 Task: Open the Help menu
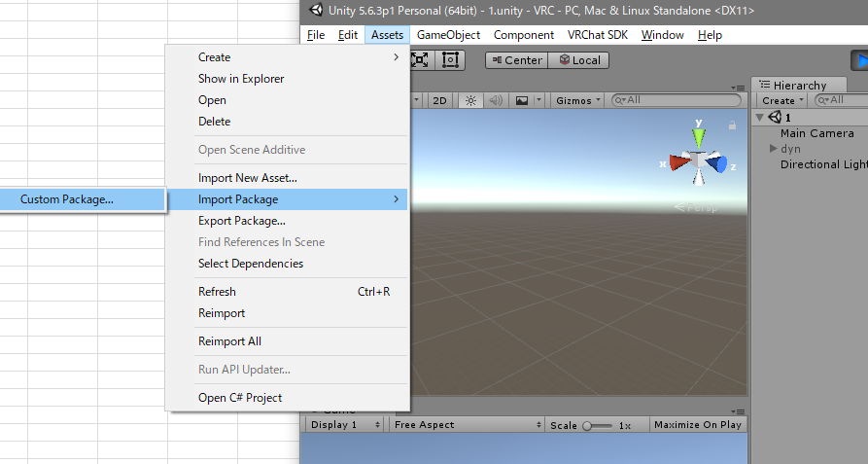point(710,35)
